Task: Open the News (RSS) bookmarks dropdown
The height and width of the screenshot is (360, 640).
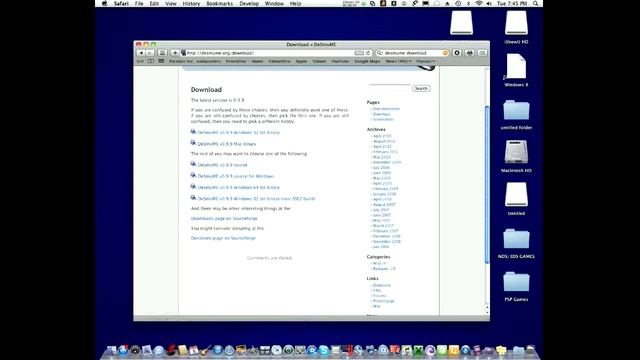Action: (398, 61)
